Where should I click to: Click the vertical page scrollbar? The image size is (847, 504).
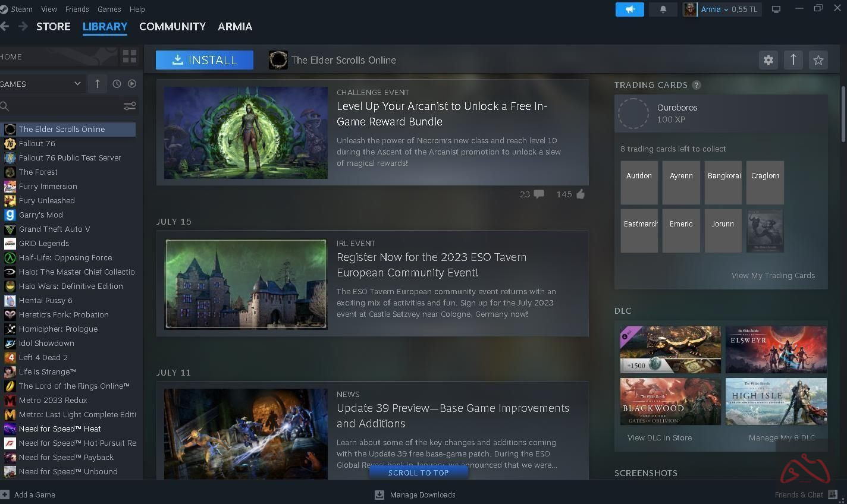843,114
